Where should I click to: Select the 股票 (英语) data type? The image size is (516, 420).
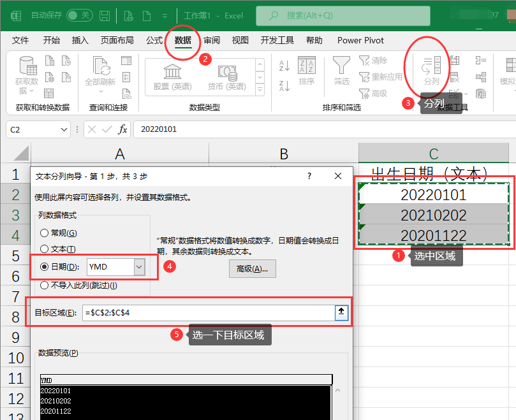tap(172, 75)
